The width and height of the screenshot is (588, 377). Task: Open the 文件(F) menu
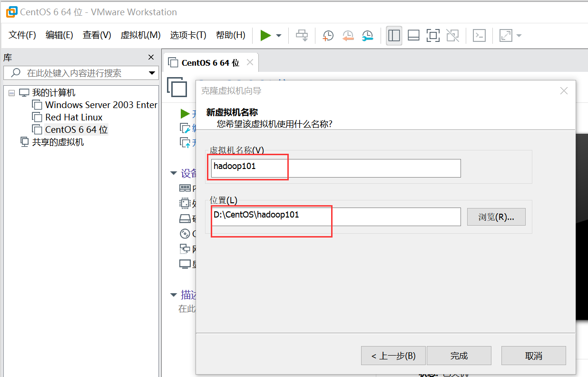click(x=22, y=35)
